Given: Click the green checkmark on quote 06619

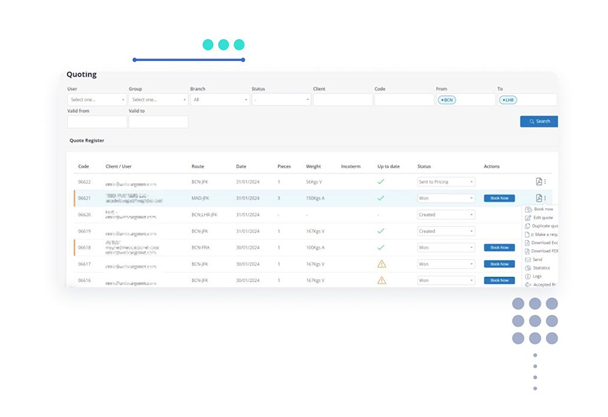Looking at the screenshot, I should (380, 231).
